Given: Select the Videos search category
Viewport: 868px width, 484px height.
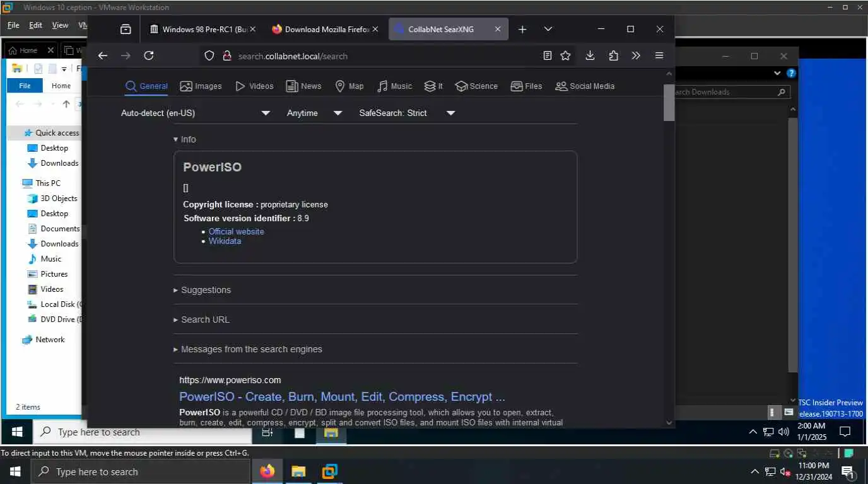Looking at the screenshot, I should point(254,86).
